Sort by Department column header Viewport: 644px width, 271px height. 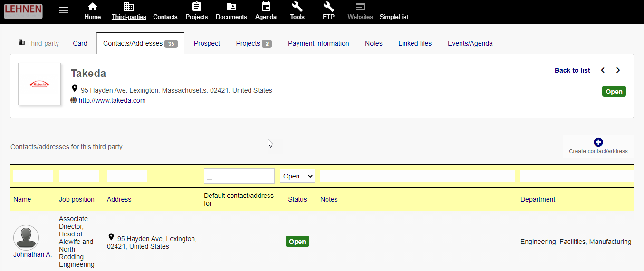click(538, 199)
